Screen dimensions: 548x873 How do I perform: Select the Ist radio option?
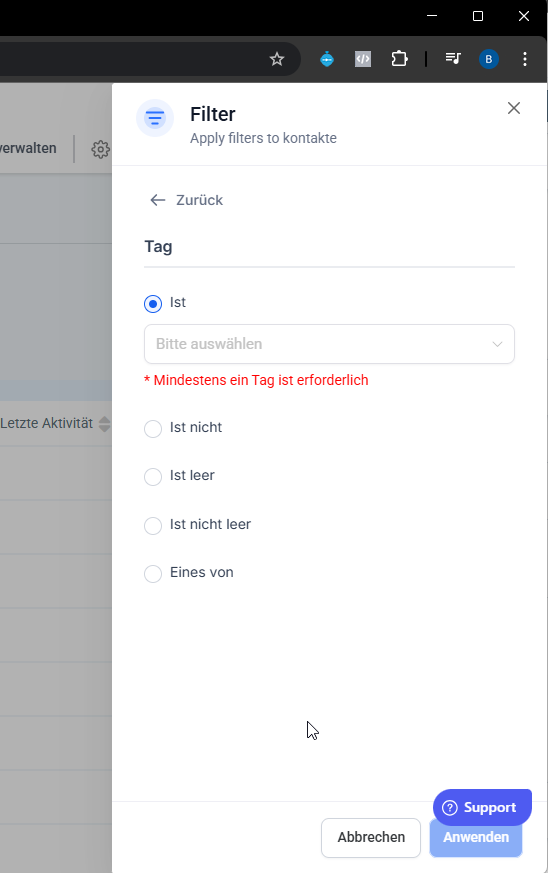[x=153, y=303]
